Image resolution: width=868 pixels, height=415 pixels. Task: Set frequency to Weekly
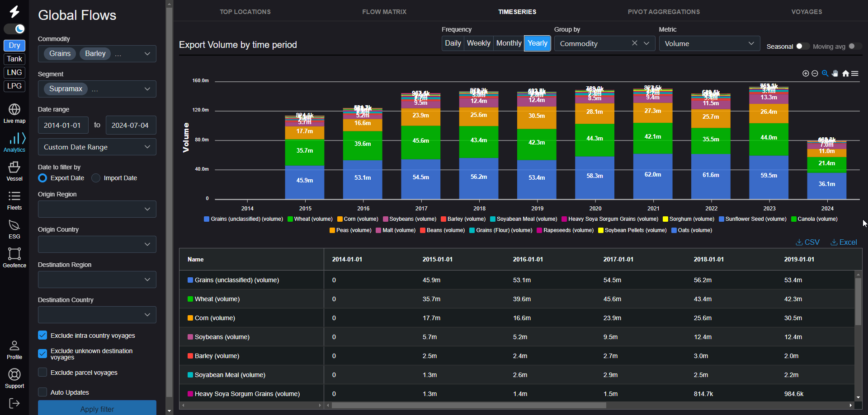(x=478, y=43)
